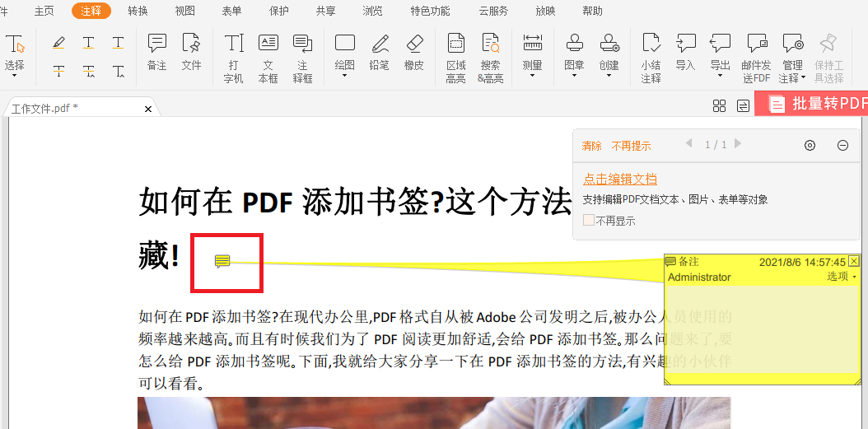Select the strikeout text tool
The image size is (868, 429).
pyautogui.click(x=58, y=70)
